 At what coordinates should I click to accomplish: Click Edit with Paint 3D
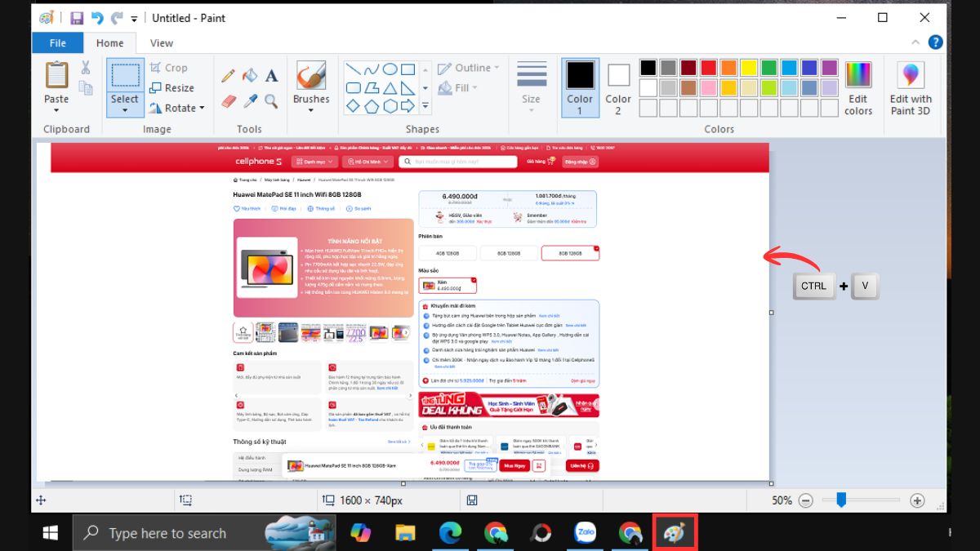[x=911, y=89]
